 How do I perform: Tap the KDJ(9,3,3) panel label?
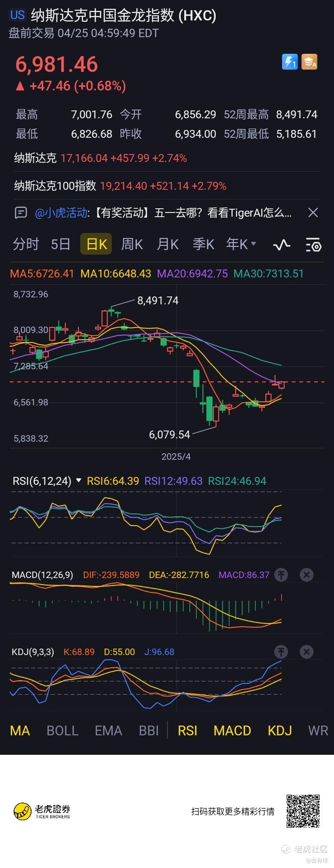click(x=32, y=652)
